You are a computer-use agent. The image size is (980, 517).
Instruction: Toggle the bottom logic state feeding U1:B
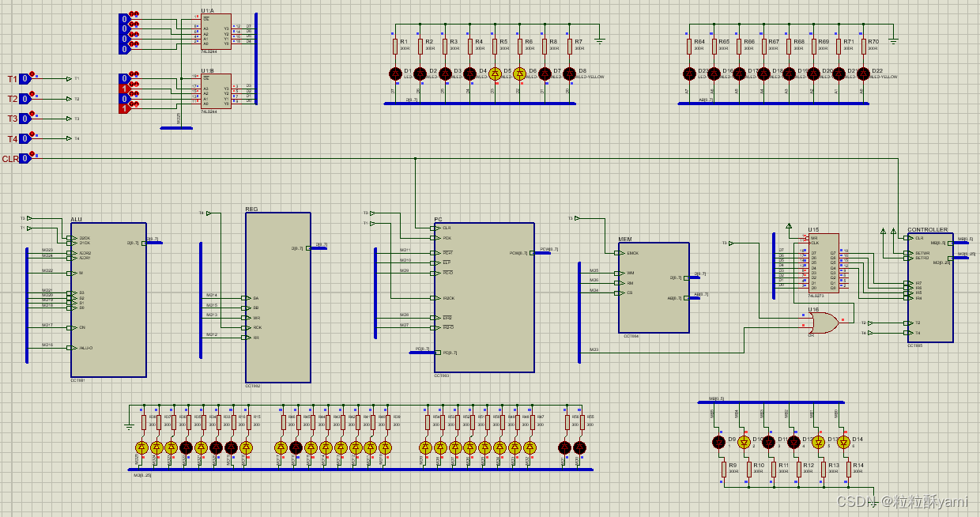[x=124, y=108]
